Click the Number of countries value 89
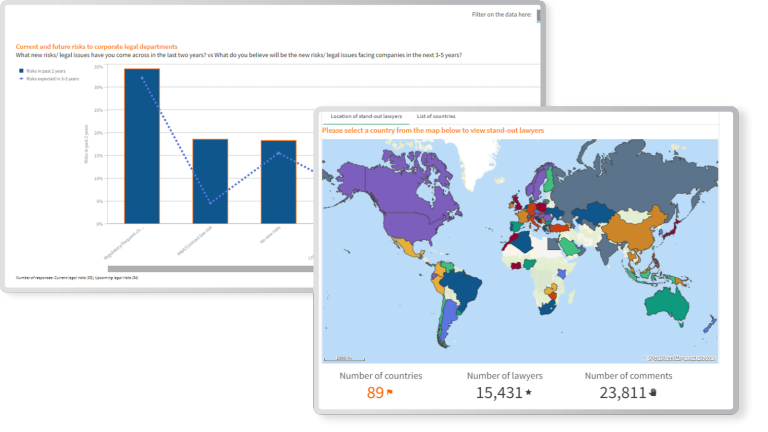 click(375, 394)
